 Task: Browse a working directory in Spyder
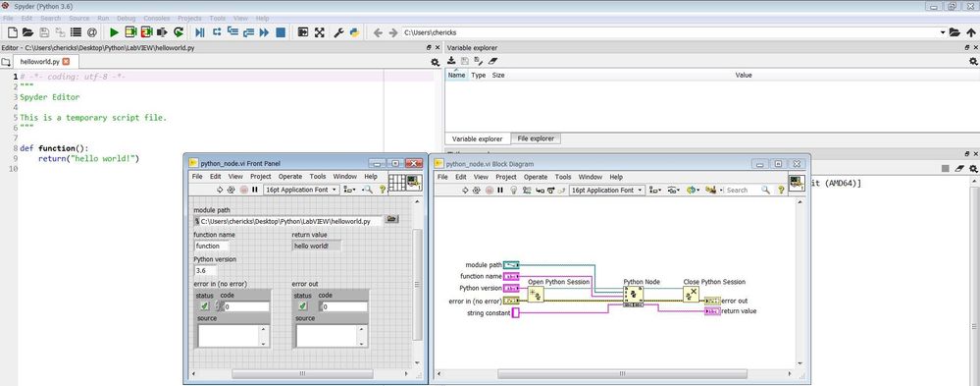point(954,31)
